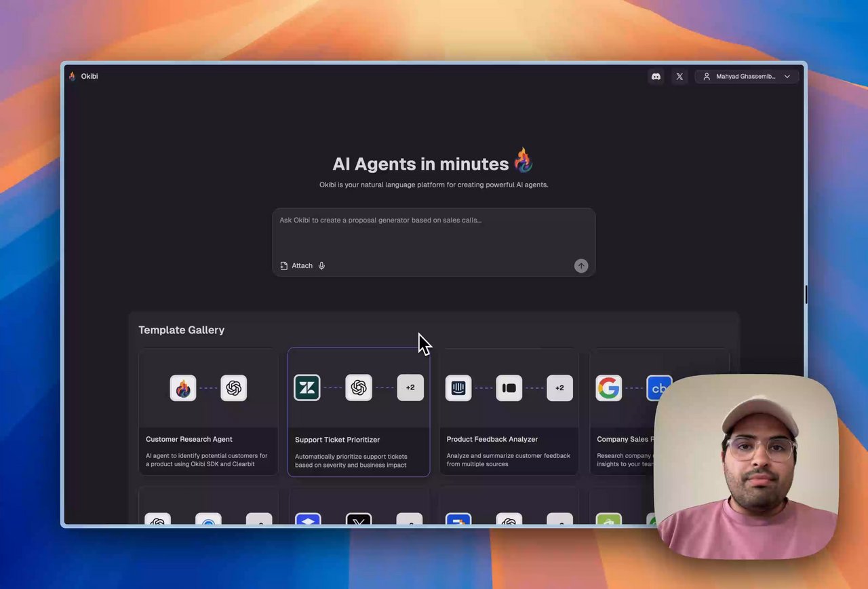Click "Automatically prioritize support tickets" description
The width and height of the screenshot is (868, 589).
[x=351, y=461]
